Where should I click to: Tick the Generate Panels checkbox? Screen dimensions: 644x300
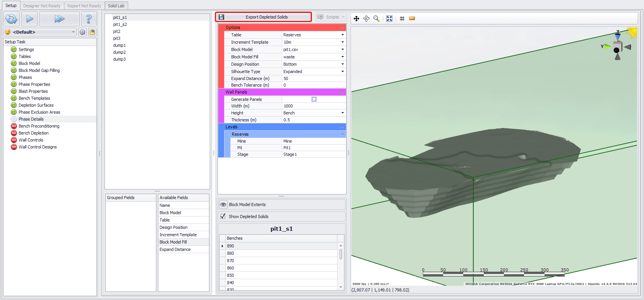(x=314, y=99)
